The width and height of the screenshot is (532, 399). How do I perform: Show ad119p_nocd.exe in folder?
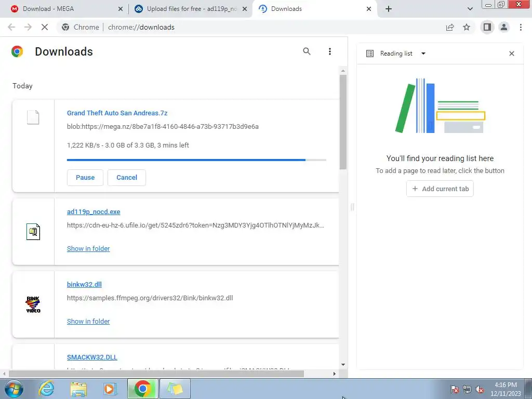click(88, 249)
